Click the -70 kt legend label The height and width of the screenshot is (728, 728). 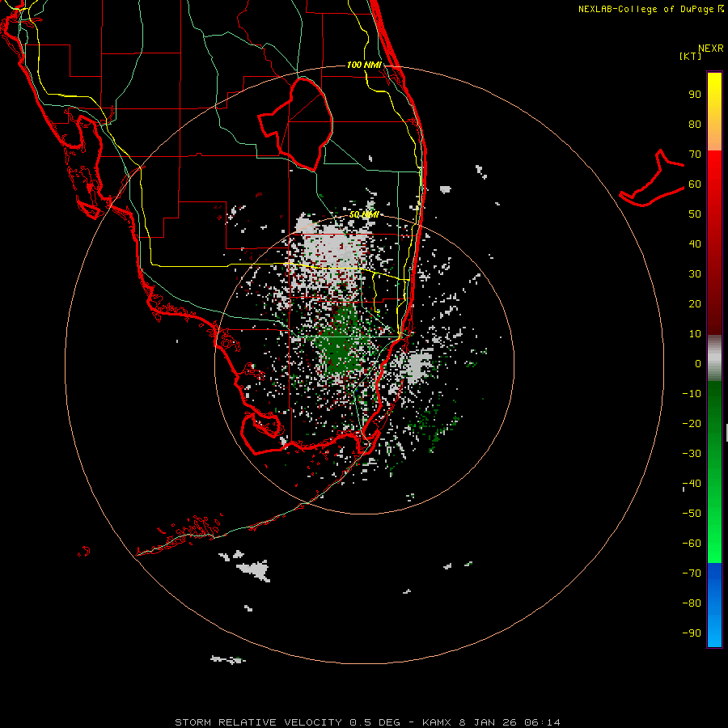pos(692,574)
